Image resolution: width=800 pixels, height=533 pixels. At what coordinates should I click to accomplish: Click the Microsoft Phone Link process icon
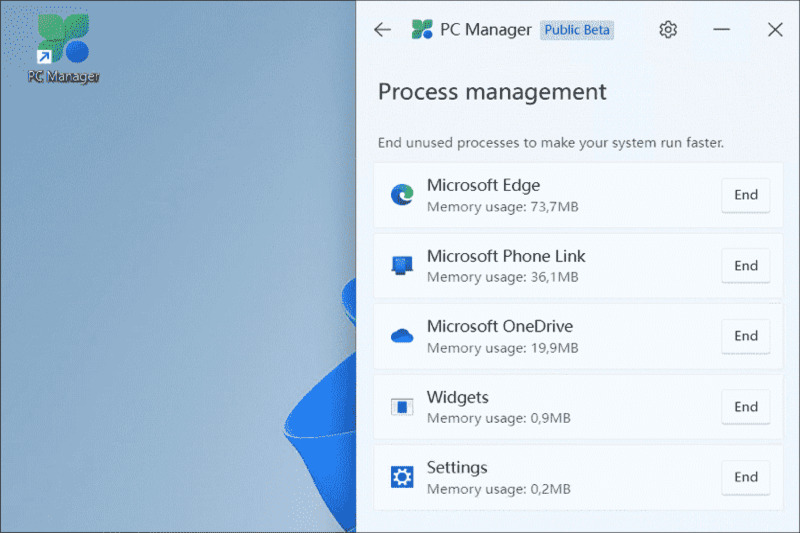pos(402,266)
